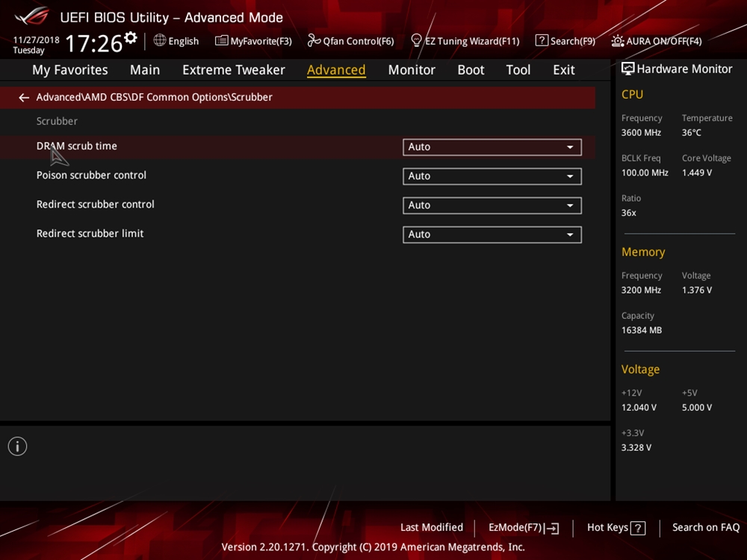This screenshot has height=560, width=747.
Task: Click the Voltage section heading
Action: (x=640, y=370)
